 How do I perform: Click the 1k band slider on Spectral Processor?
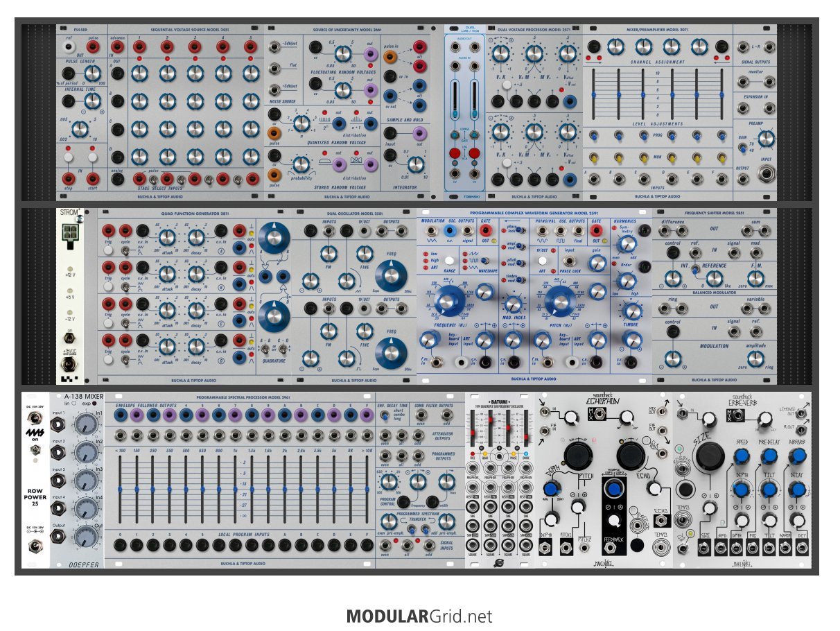pyautogui.click(x=237, y=488)
